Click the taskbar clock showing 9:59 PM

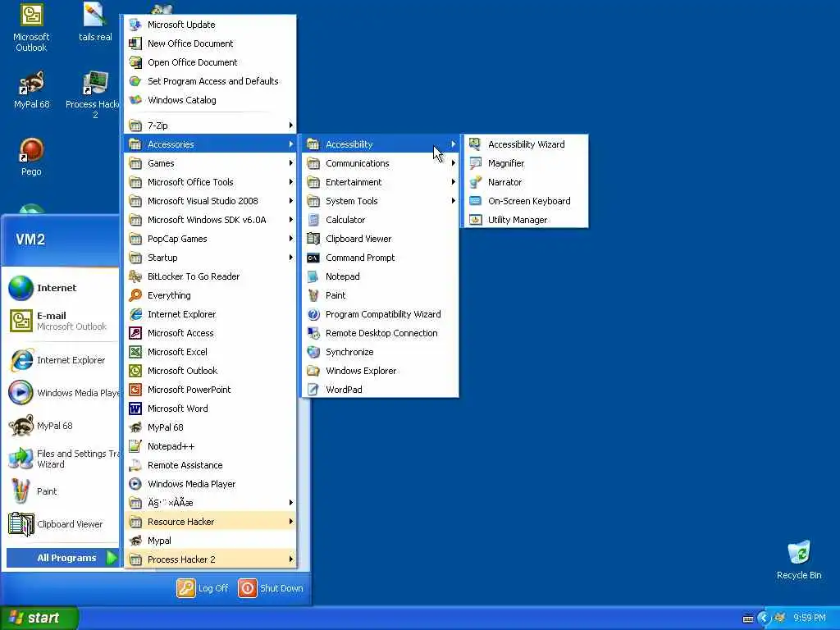tap(809, 618)
